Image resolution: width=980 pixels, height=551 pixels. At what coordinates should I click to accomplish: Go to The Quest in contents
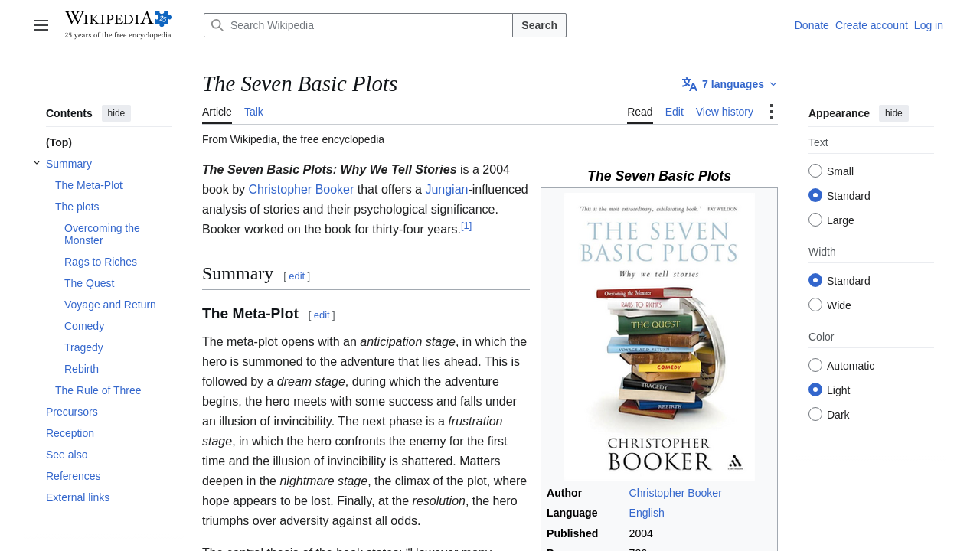pyautogui.click(x=90, y=283)
